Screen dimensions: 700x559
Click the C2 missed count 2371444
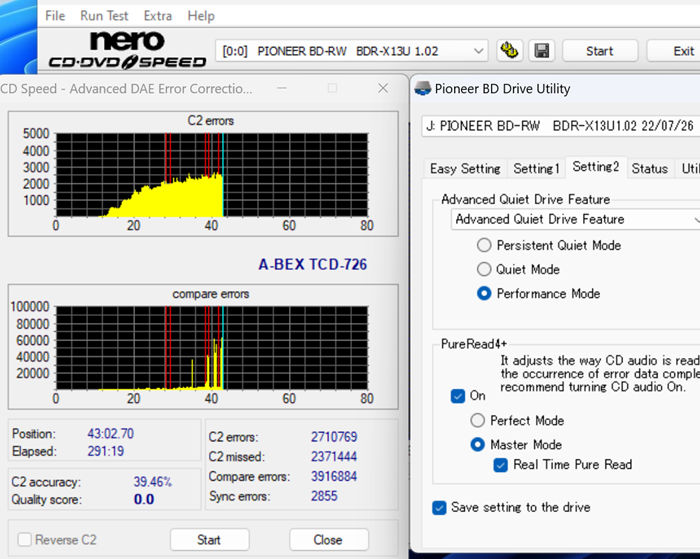[334, 456]
